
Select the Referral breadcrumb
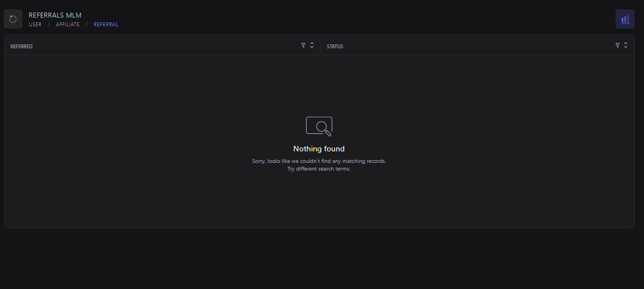(106, 25)
